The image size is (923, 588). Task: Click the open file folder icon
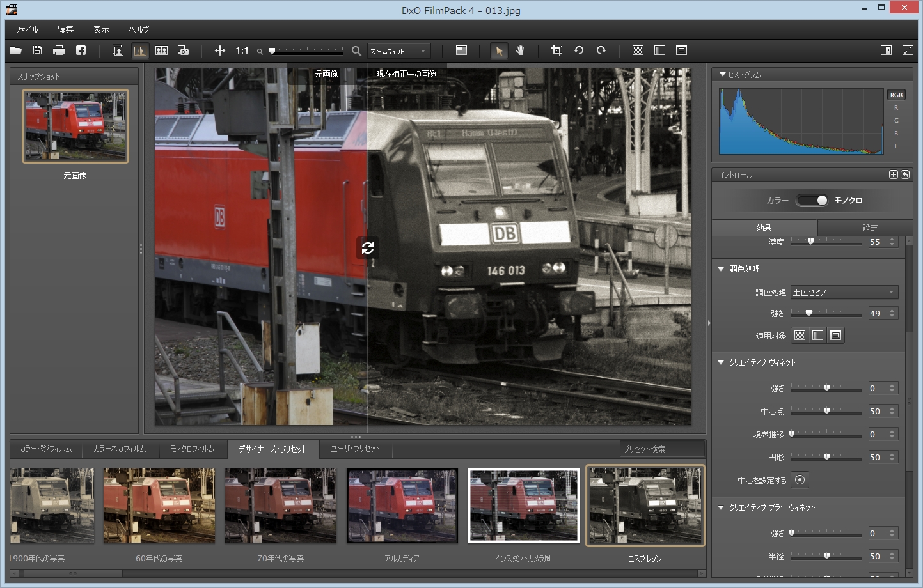pyautogui.click(x=16, y=50)
